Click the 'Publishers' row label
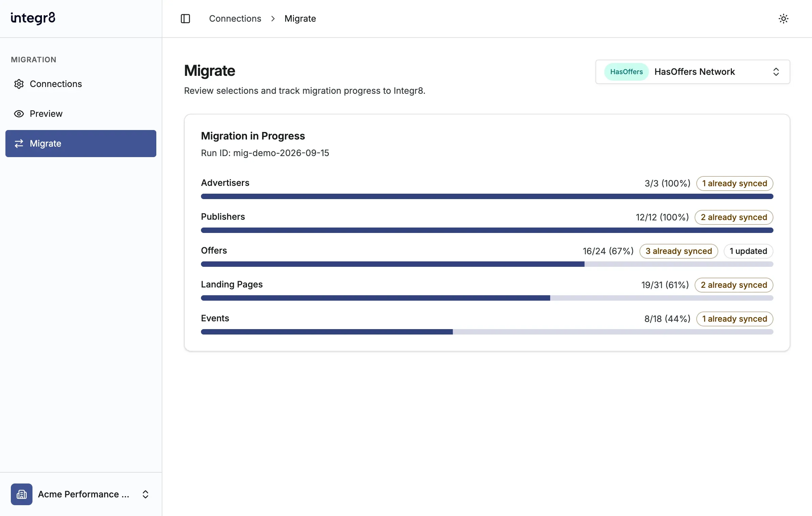This screenshot has width=812, height=516. click(x=223, y=217)
